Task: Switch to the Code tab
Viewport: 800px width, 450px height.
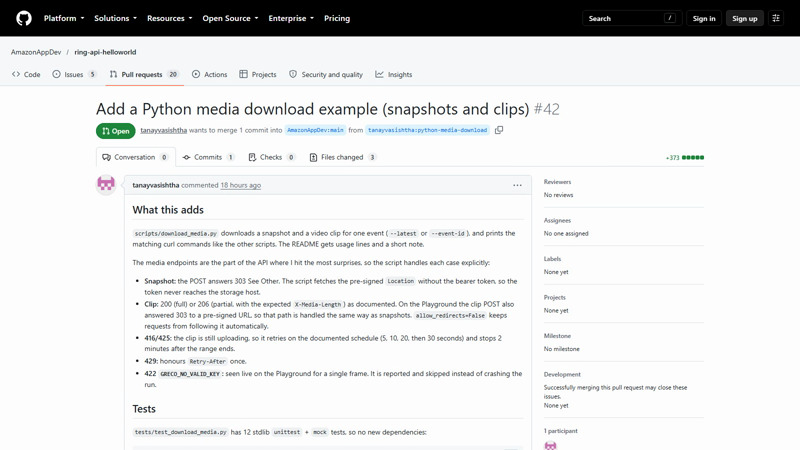Action: [x=26, y=74]
